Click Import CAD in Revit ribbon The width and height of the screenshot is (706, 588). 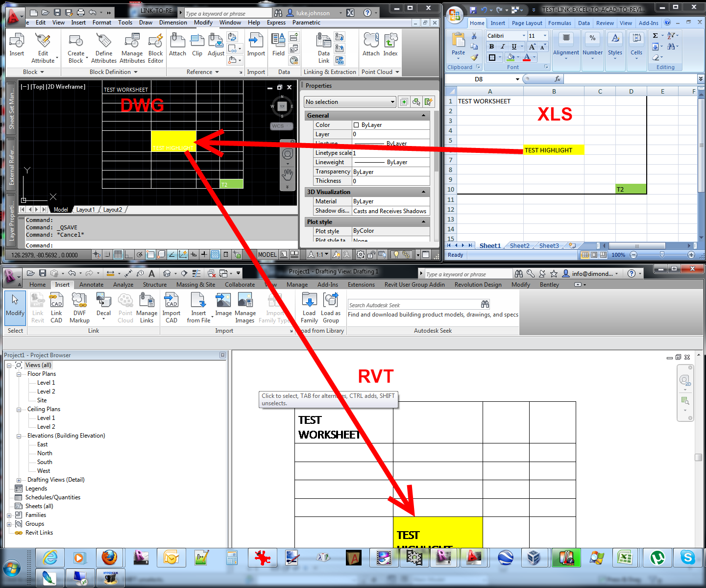pos(171,308)
